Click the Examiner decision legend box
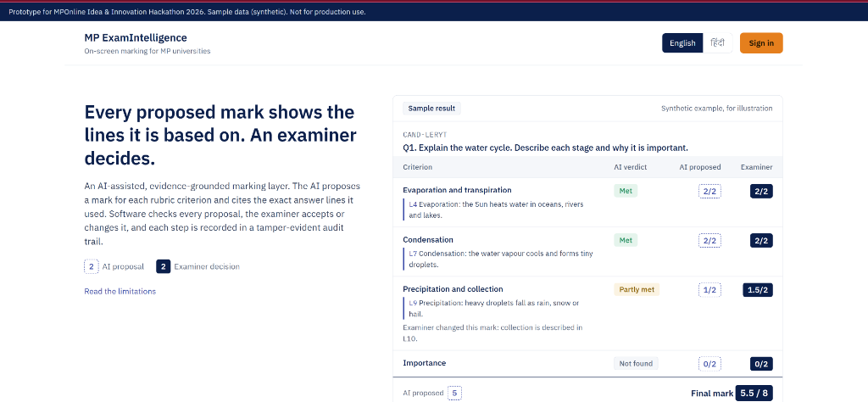The width and height of the screenshot is (868, 402). point(164,266)
